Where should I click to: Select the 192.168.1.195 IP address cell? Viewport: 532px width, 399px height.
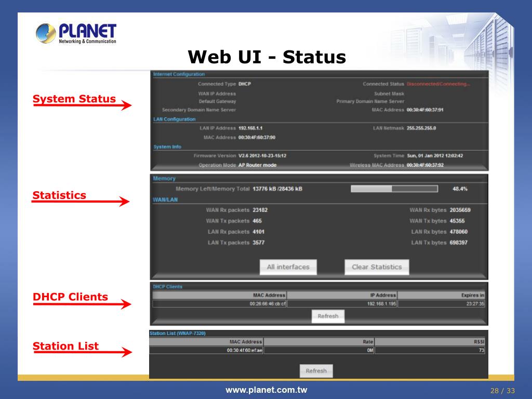[x=342, y=303]
